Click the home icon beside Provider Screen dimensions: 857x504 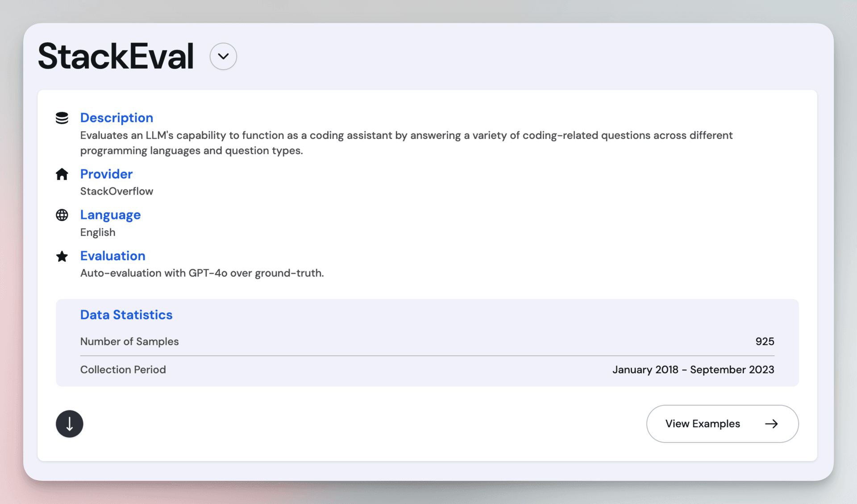62,174
